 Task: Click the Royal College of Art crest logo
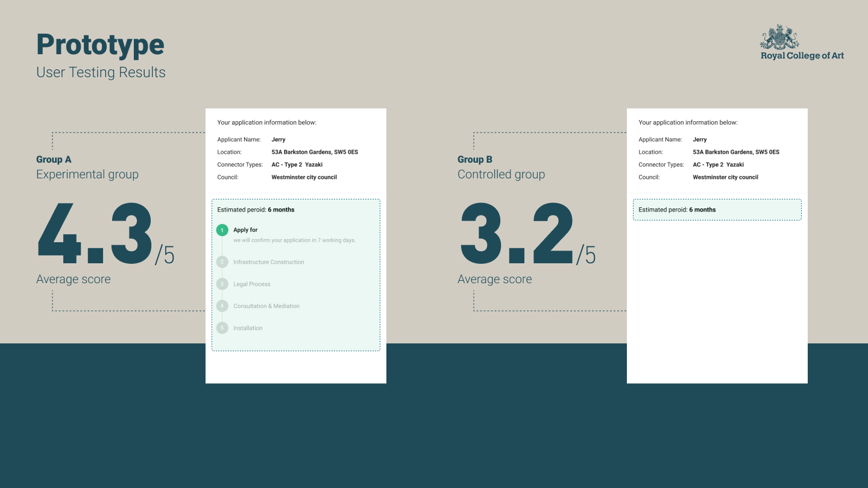pos(779,37)
